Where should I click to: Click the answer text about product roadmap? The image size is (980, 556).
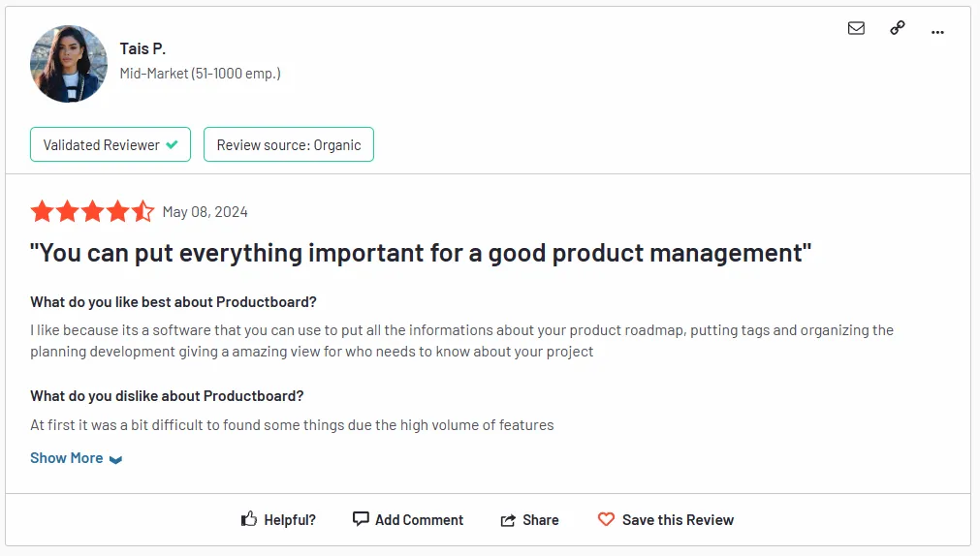click(461, 340)
